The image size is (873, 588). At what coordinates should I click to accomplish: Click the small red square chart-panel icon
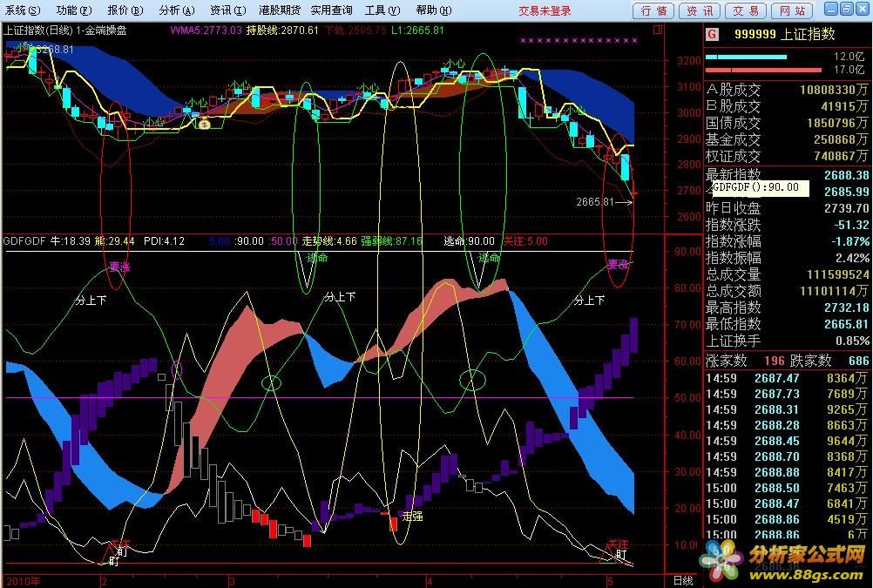click(x=658, y=30)
